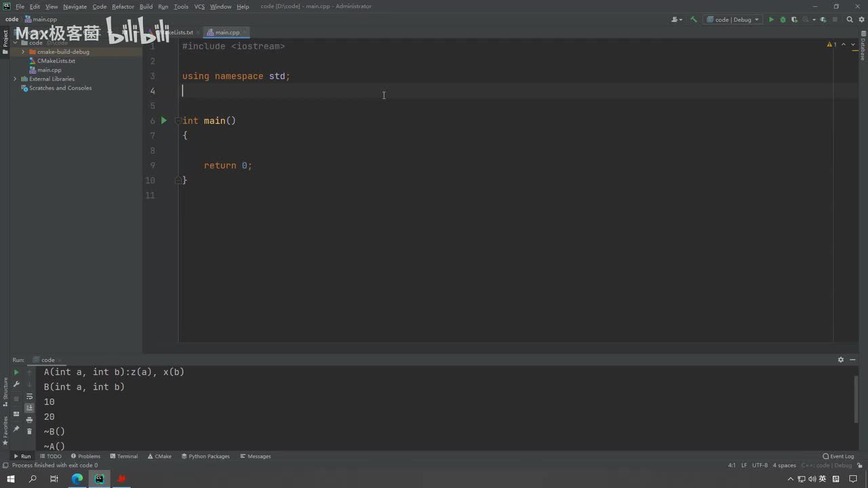Toggle input method 英 in the system tray
Viewport: 868px width, 488px height.
(x=823, y=479)
